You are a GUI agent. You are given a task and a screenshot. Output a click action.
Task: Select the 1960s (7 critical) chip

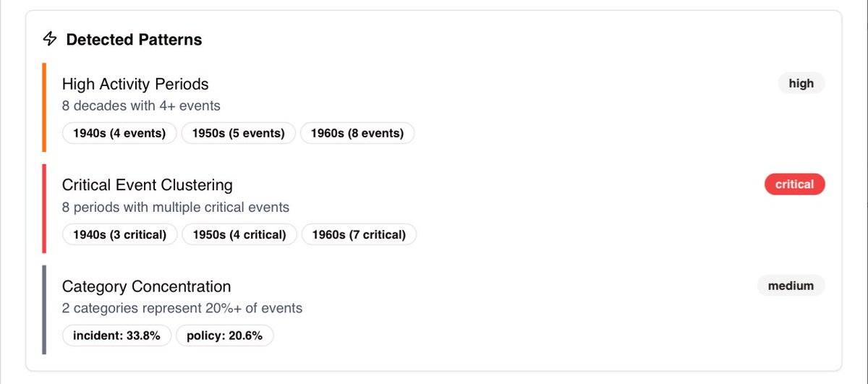[358, 234]
